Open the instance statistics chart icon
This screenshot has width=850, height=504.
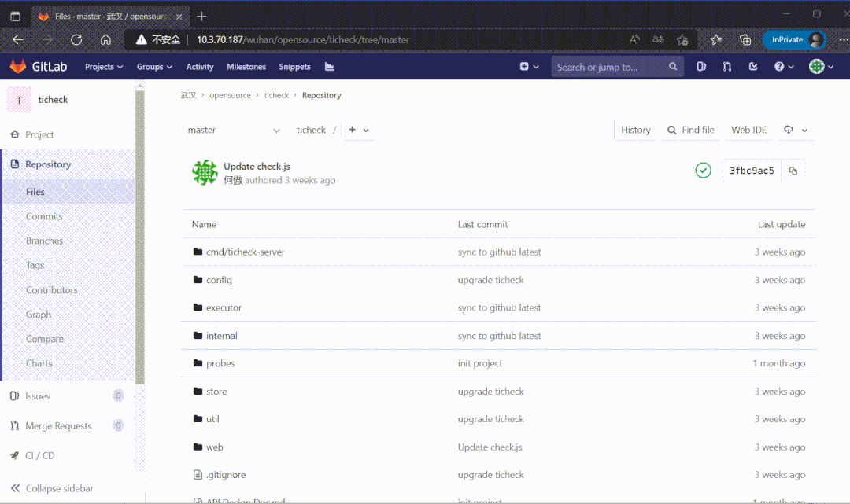coord(329,67)
